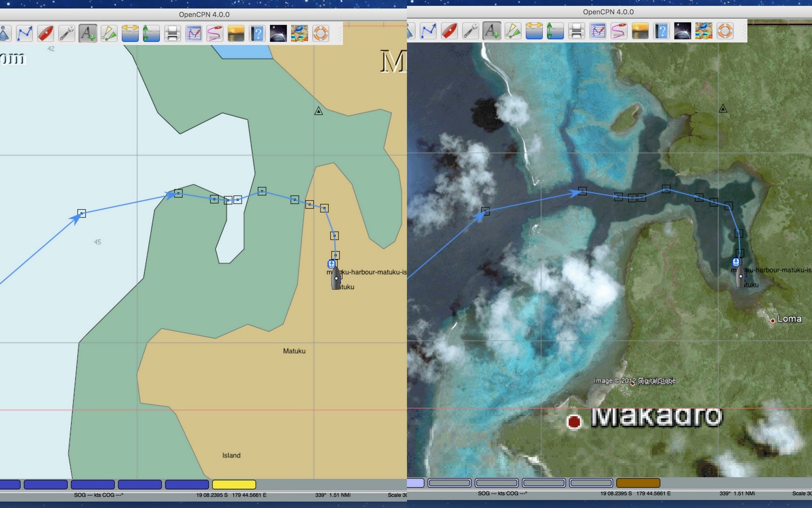Toggle Show ENC Text in satellite chart window
This screenshot has height=508, width=812.
[492, 31]
